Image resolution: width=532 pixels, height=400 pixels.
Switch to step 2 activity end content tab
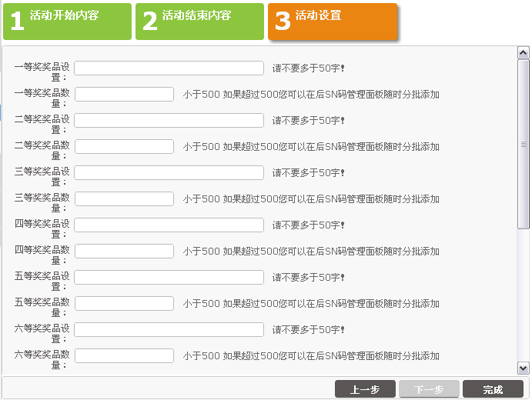click(199, 21)
